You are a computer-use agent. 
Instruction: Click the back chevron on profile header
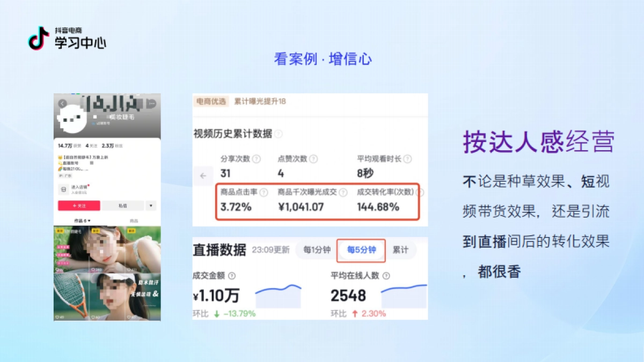pos(62,104)
